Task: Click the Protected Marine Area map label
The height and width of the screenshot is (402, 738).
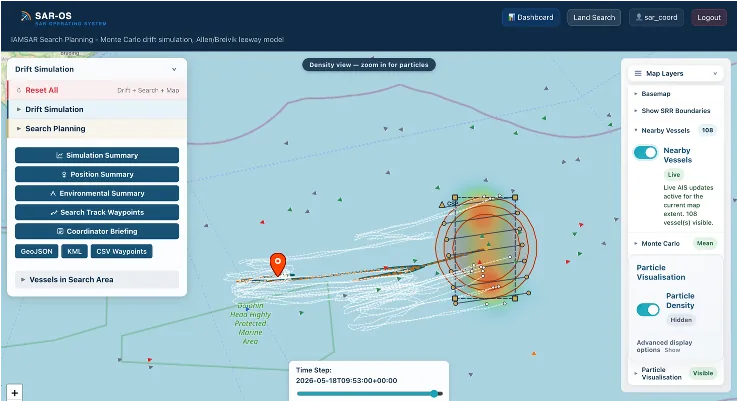Action: [x=250, y=323]
